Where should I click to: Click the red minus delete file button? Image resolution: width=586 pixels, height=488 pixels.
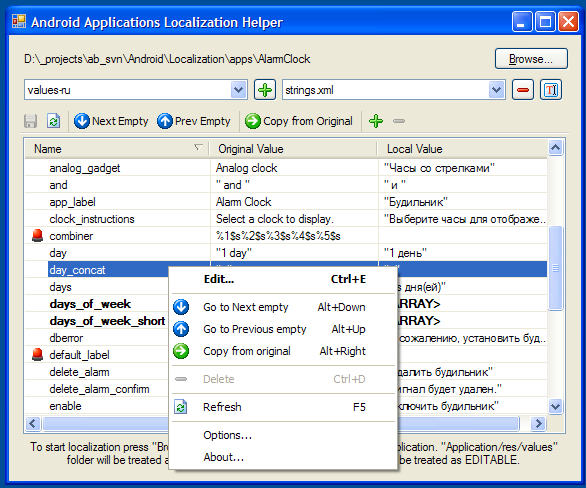click(522, 90)
